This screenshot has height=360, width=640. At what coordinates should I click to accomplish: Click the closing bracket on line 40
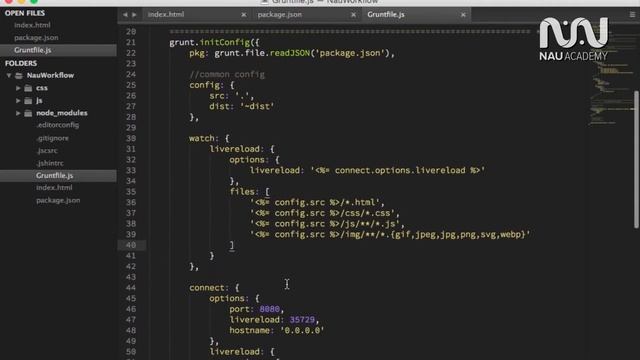(232, 245)
